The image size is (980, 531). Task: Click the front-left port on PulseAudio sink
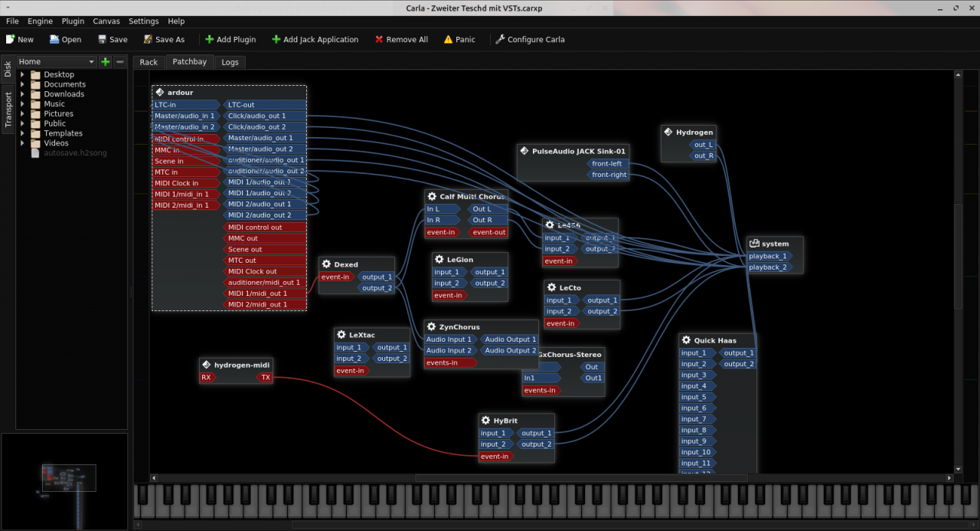pyautogui.click(x=608, y=163)
